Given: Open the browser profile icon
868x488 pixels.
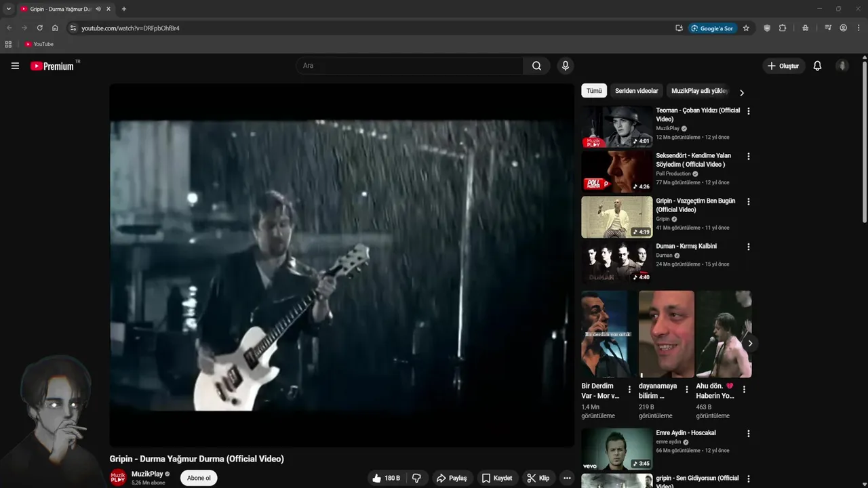Looking at the screenshot, I should [843, 28].
